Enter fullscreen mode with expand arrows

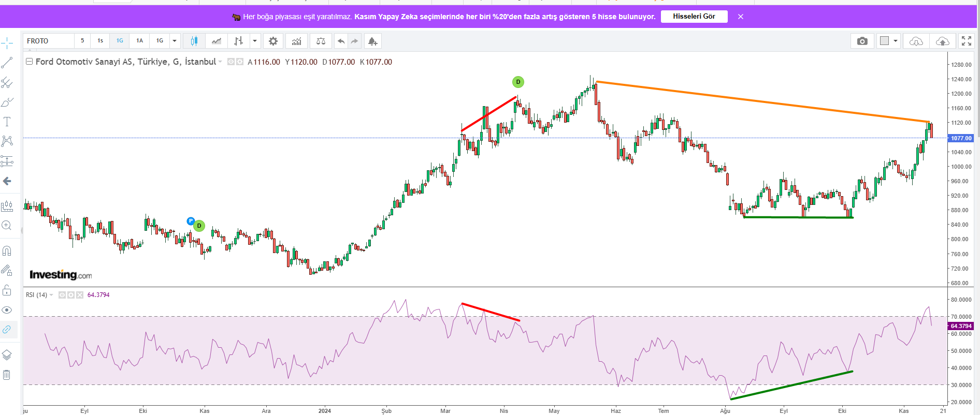(x=967, y=41)
